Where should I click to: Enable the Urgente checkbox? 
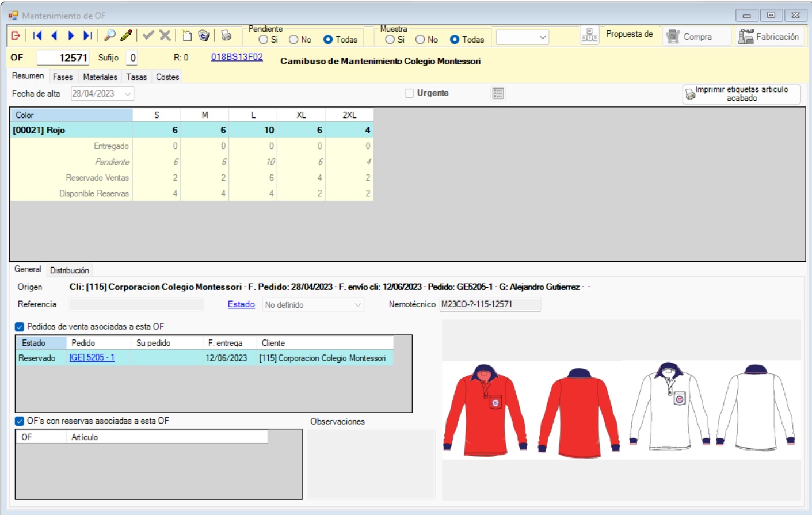(x=409, y=93)
